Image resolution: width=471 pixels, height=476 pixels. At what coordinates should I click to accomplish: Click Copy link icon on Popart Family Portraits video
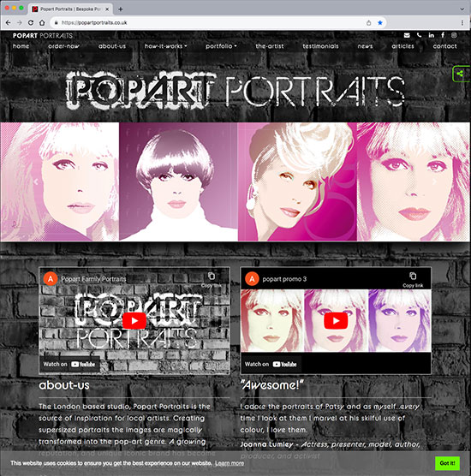click(x=212, y=276)
